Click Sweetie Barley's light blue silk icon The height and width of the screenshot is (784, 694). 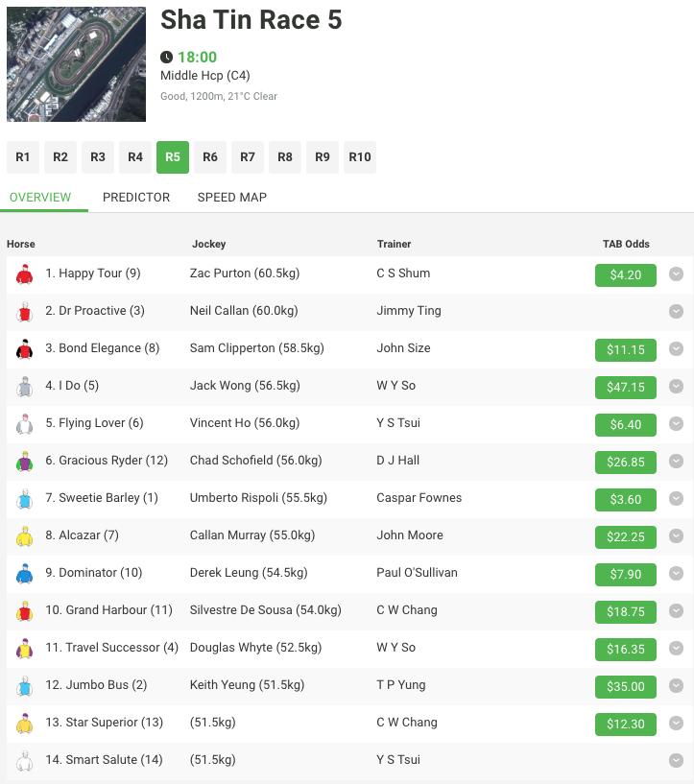tap(24, 499)
